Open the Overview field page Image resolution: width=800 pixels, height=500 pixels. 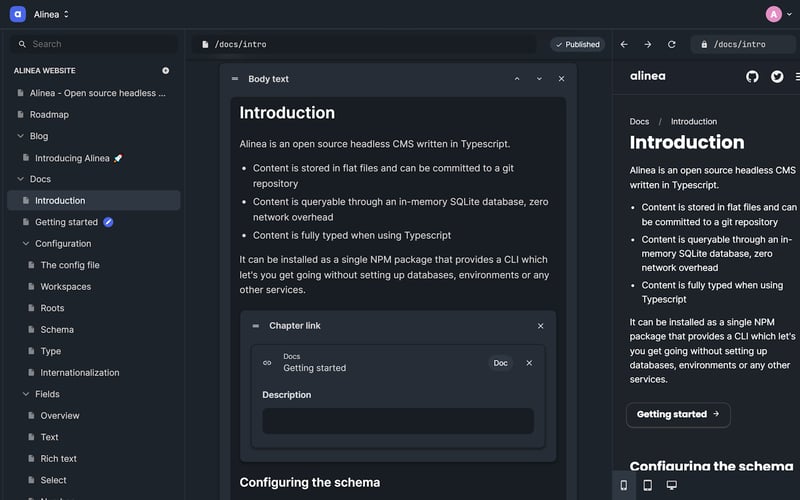pos(60,415)
